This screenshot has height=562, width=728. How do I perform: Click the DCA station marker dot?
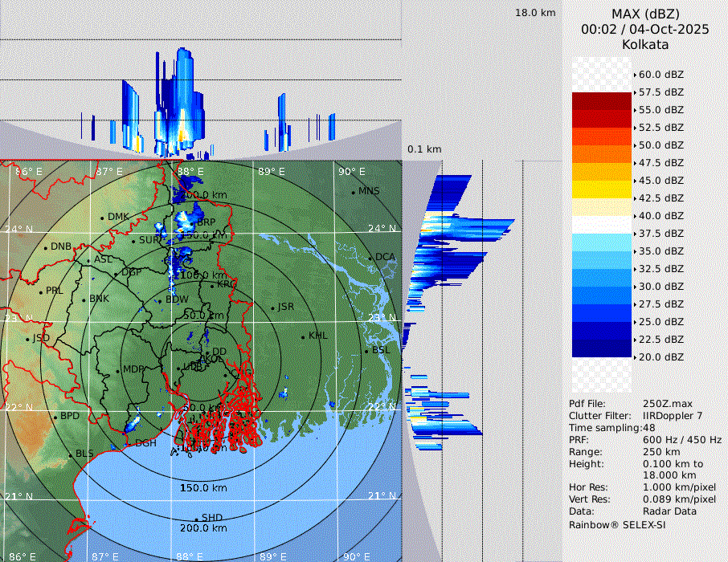pyautogui.click(x=371, y=257)
